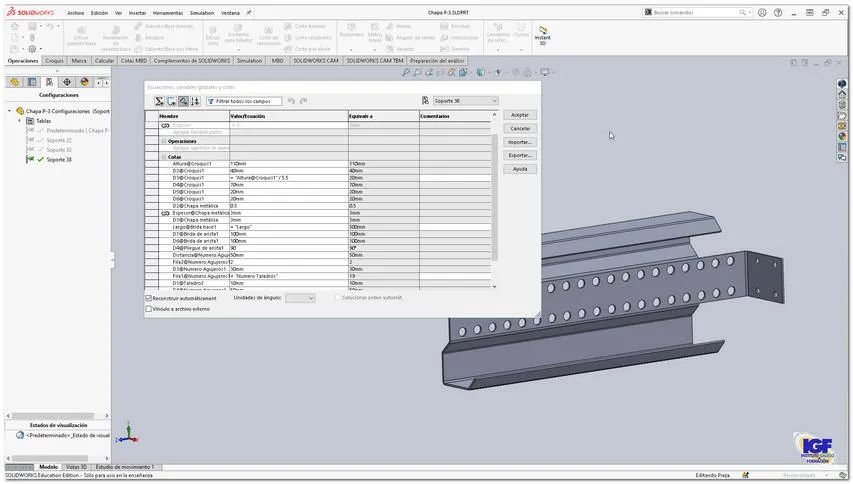Click the Instant 3D toolbar icon
The width and height of the screenshot is (853, 484).
(x=542, y=35)
